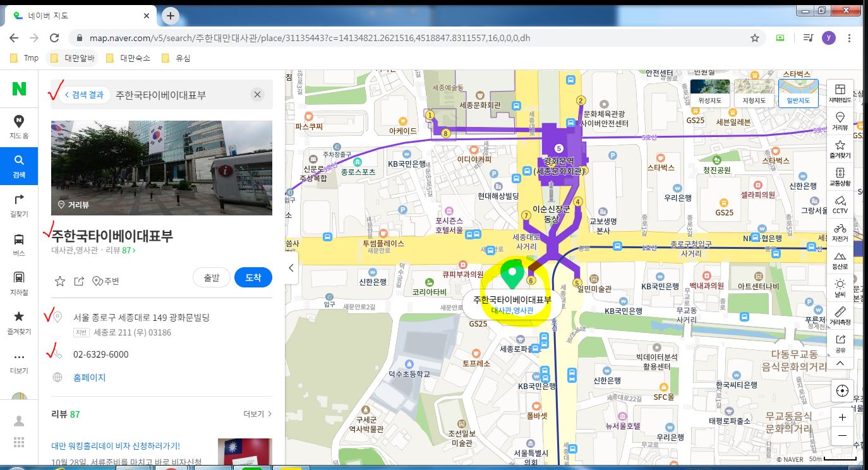Go back to 검색 결과

(x=84, y=95)
